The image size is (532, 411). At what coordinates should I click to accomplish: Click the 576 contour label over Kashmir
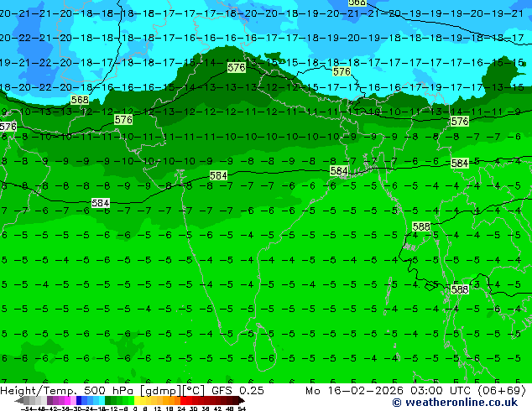point(237,67)
